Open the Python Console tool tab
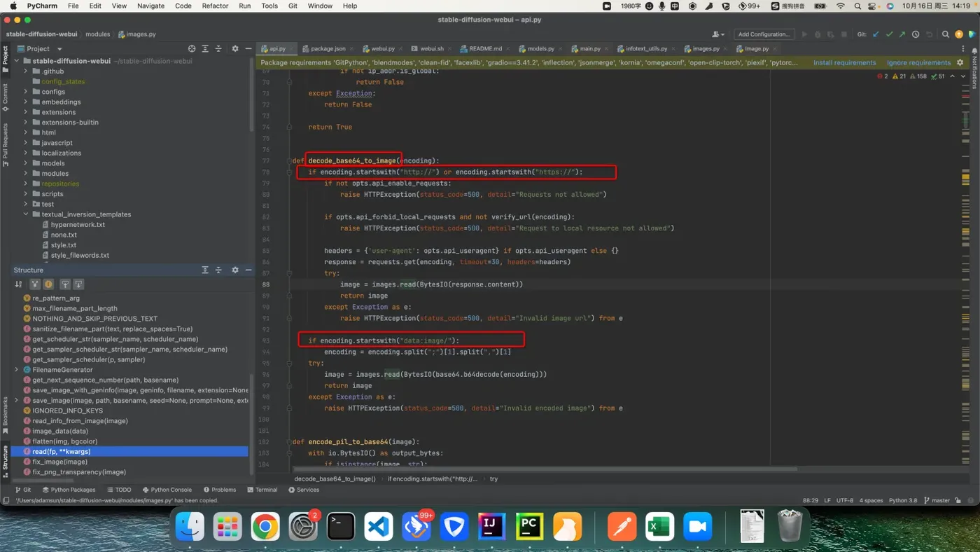Image resolution: width=980 pixels, height=552 pixels. (x=167, y=490)
